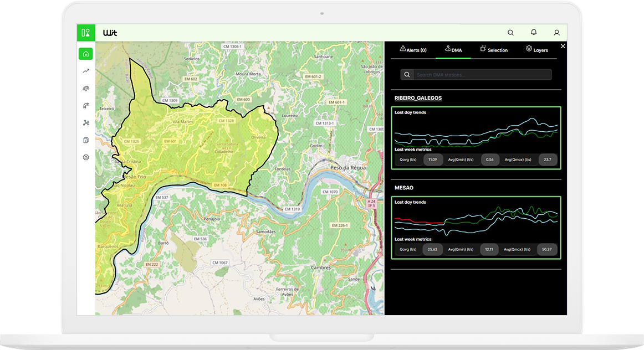Switch to the Layers tab

point(537,50)
